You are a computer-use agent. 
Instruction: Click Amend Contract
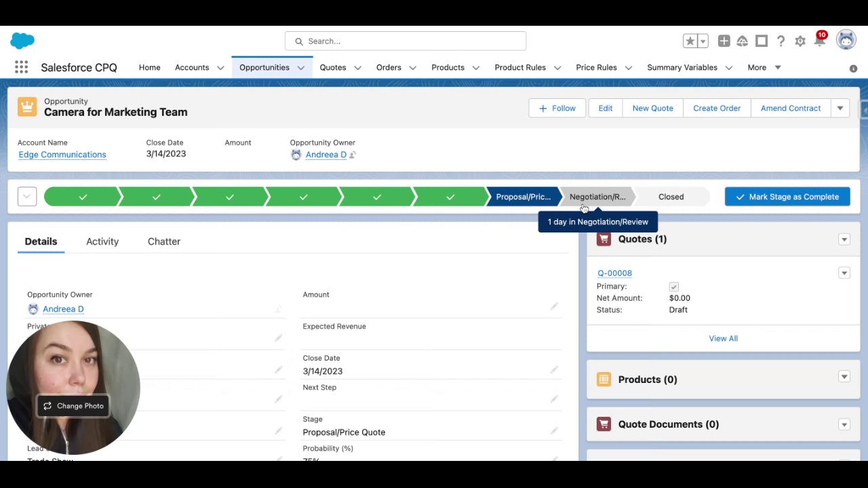click(x=791, y=108)
